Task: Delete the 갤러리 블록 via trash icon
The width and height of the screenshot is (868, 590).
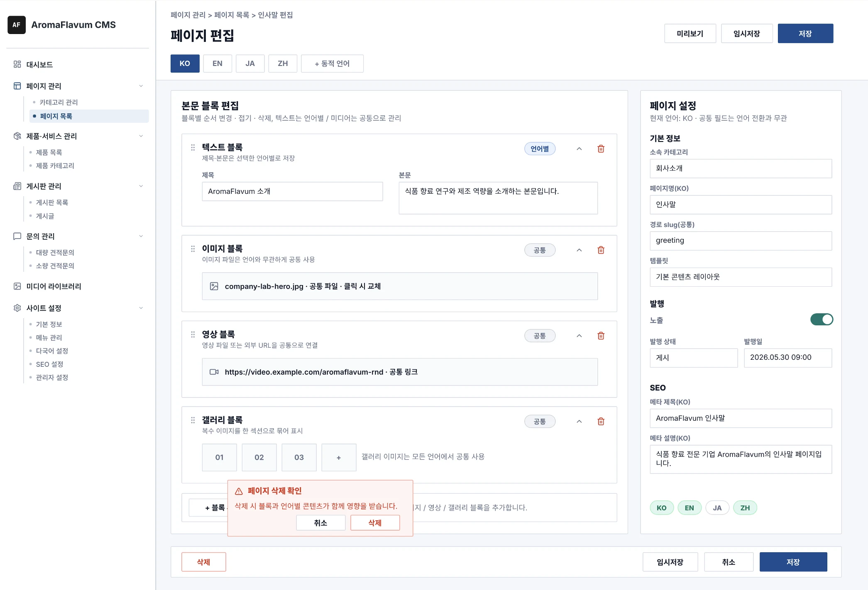Action: pyautogui.click(x=601, y=421)
